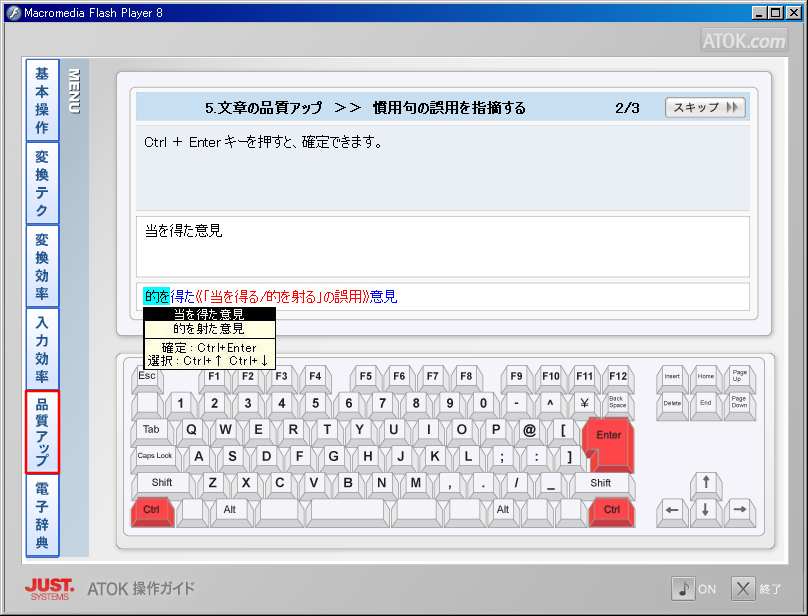The width and height of the screenshot is (808, 616).
Task: Click the left Shift key
Action: point(163,485)
